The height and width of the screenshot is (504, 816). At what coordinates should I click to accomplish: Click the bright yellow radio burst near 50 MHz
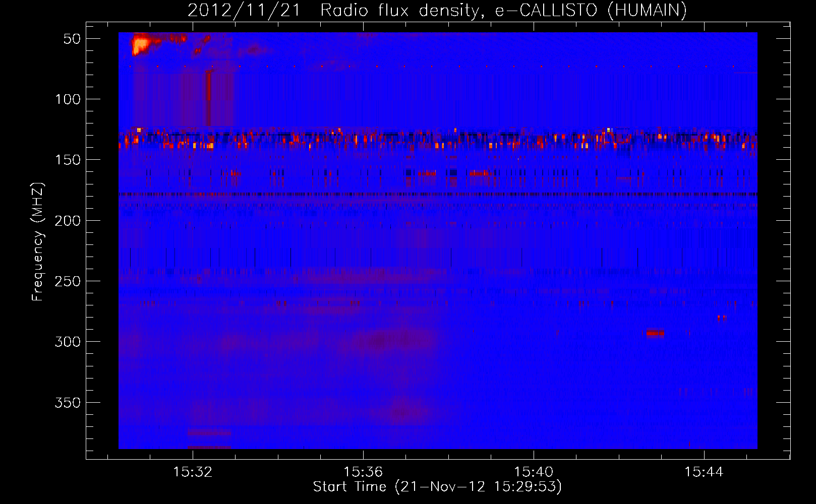click(140, 44)
